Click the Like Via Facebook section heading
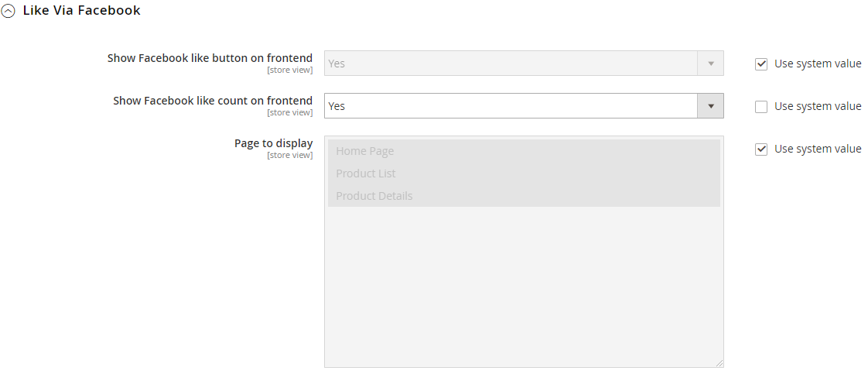 (81, 11)
